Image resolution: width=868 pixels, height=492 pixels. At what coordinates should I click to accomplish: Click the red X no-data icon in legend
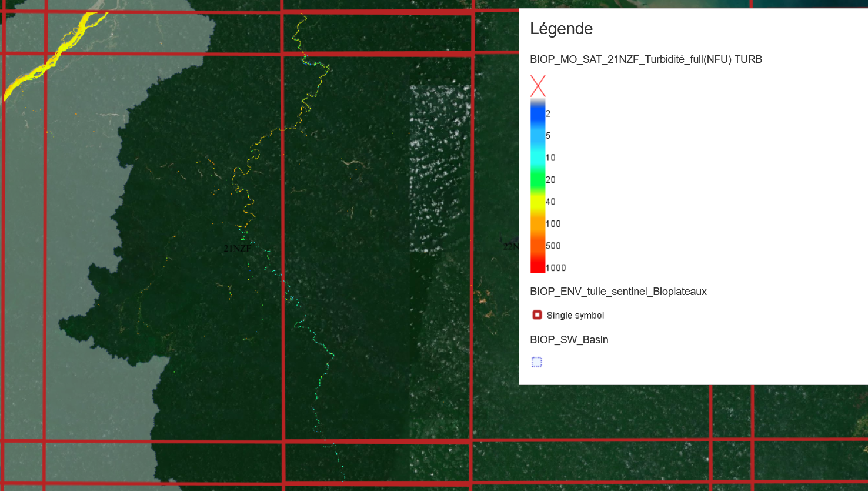click(538, 86)
